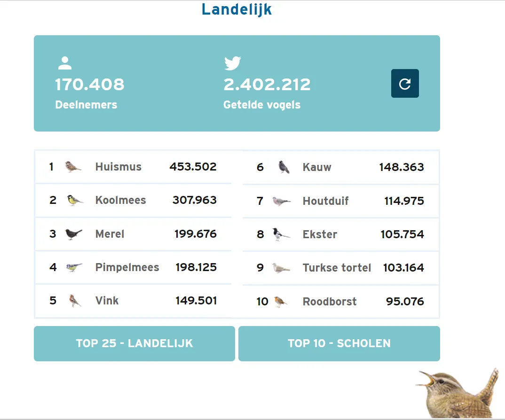Click the Turkse tortel dove icon
This screenshot has width=505, height=420.
pyautogui.click(x=281, y=268)
